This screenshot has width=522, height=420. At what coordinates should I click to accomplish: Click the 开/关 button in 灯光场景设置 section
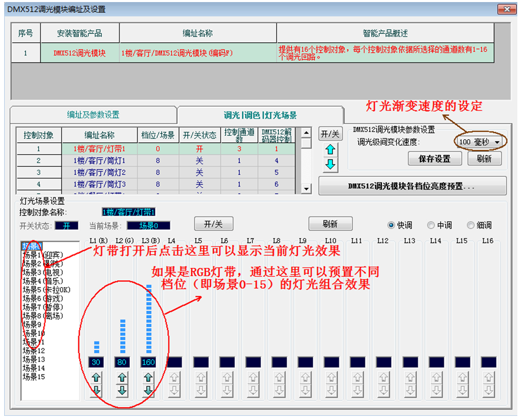point(213,224)
